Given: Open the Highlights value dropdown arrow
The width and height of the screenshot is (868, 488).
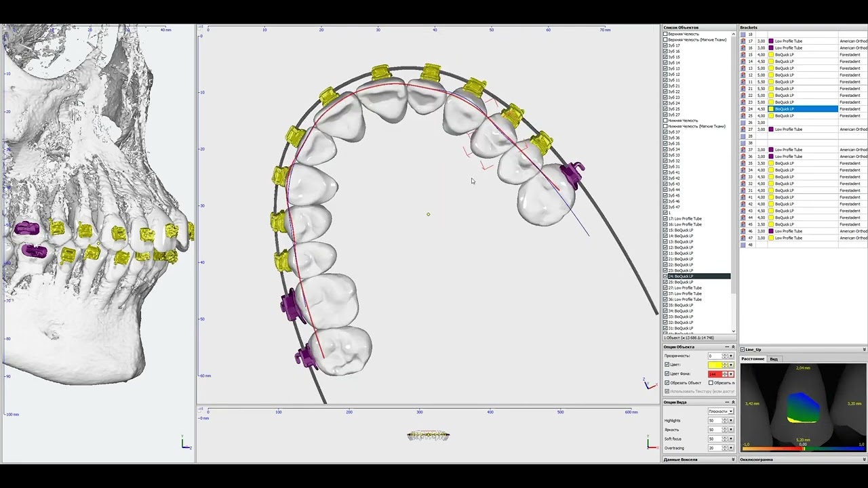Looking at the screenshot, I should coord(731,420).
